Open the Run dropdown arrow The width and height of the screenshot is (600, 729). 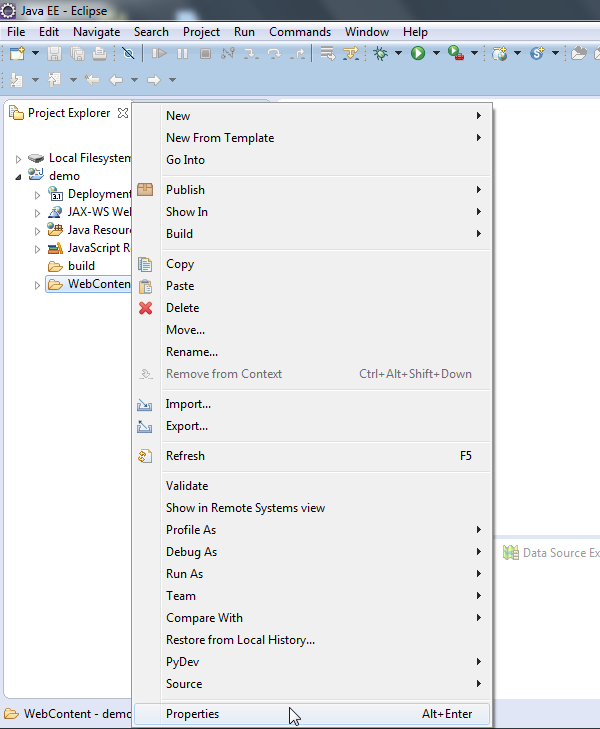pos(436,53)
